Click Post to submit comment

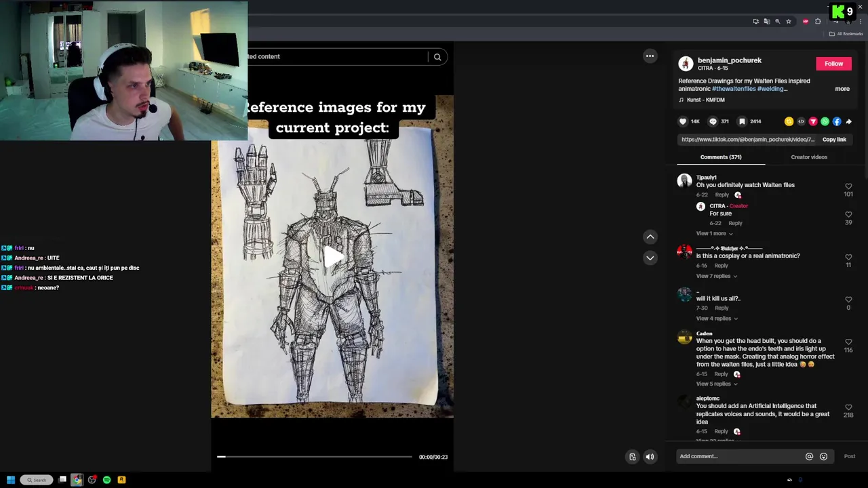pyautogui.click(x=849, y=456)
